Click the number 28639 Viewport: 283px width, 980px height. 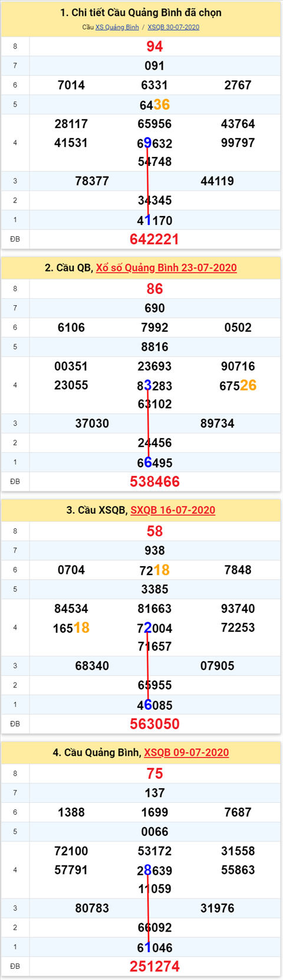(x=154, y=870)
